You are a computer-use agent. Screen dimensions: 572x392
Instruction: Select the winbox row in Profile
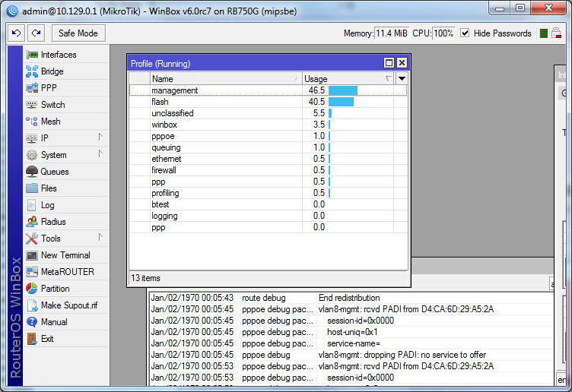(x=268, y=125)
